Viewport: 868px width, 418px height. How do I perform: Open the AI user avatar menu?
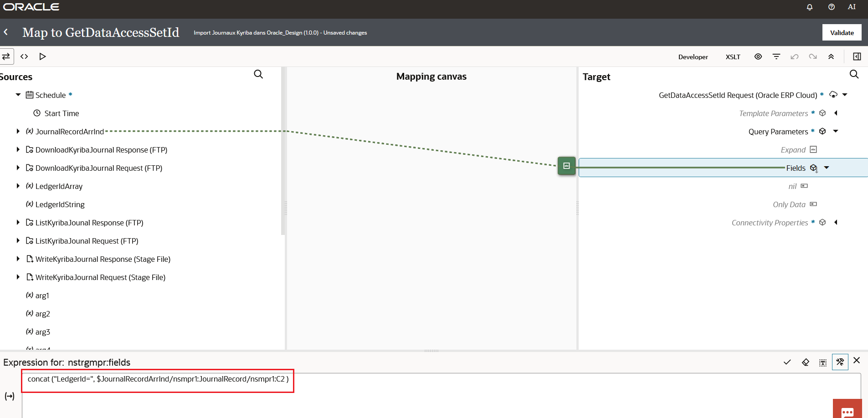(x=852, y=7)
